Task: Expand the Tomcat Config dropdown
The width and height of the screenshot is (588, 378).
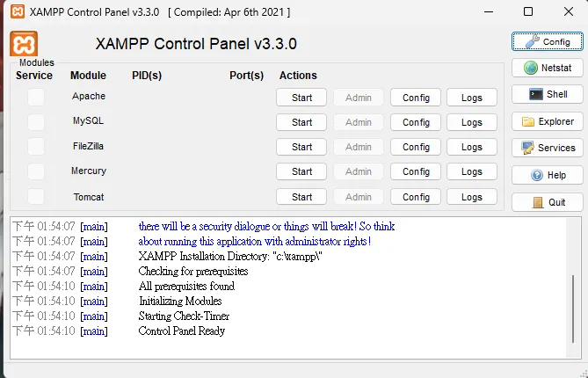Action: pyautogui.click(x=416, y=197)
